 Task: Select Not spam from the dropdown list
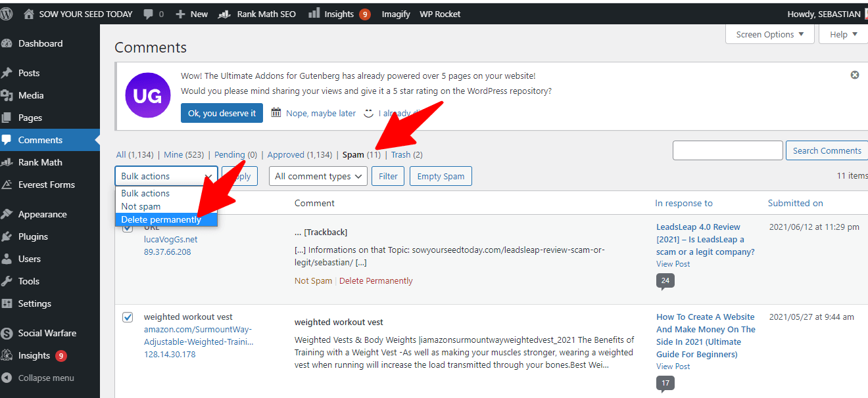click(166, 206)
